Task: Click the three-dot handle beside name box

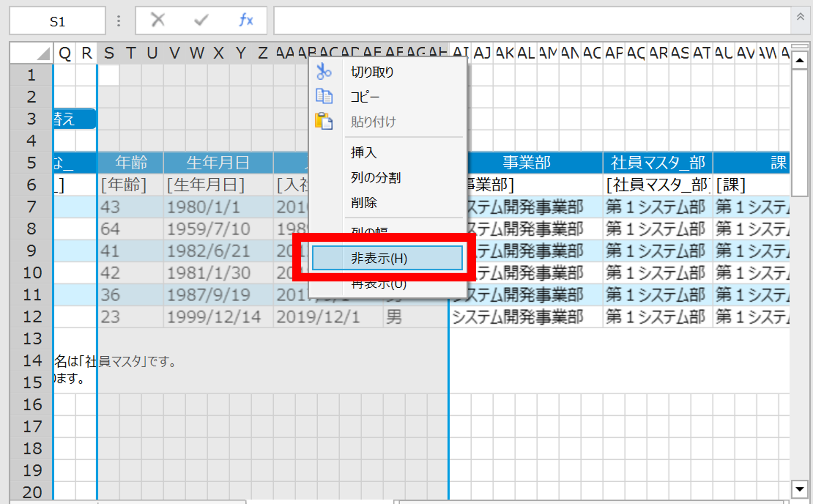Action: [119, 21]
